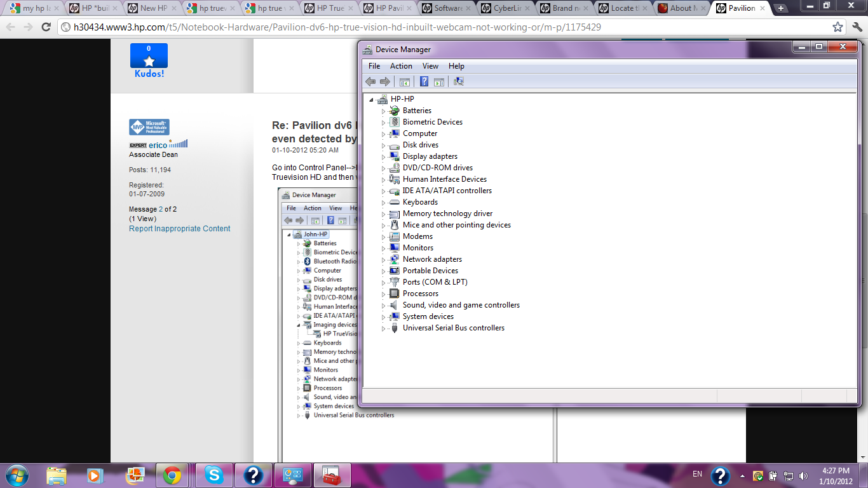Open the View menu in Device Manager
868x488 pixels.
430,66
